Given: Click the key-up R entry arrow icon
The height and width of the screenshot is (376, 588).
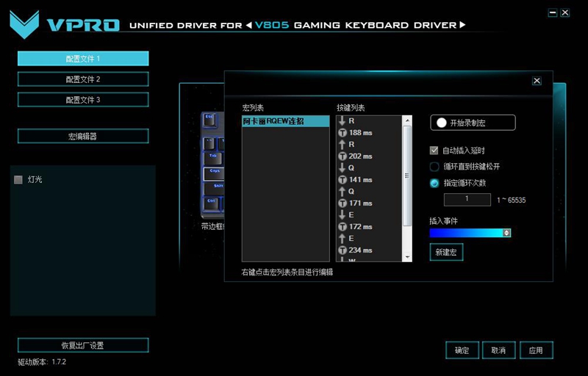Looking at the screenshot, I should 342,145.
